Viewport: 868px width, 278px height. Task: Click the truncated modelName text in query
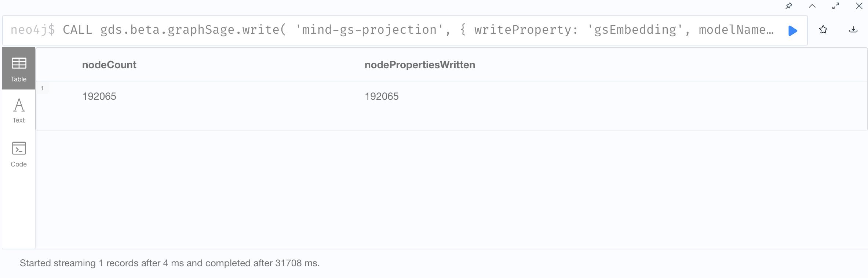(x=736, y=30)
